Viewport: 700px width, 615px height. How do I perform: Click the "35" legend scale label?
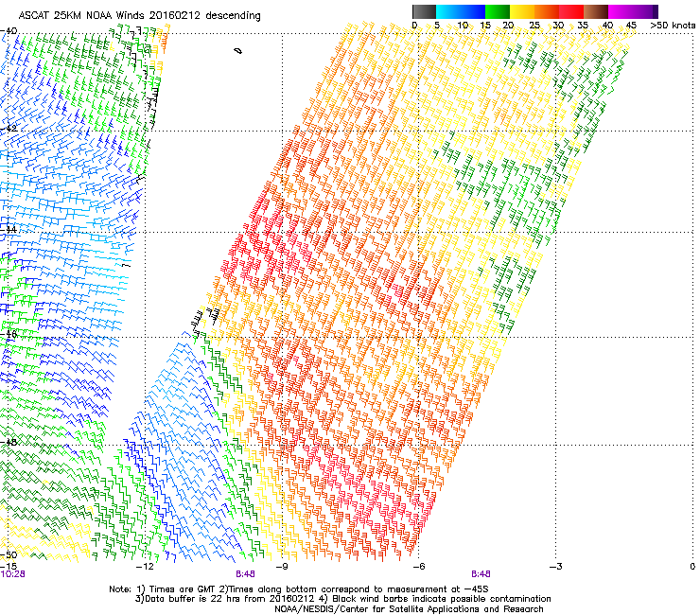pyautogui.click(x=583, y=25)
